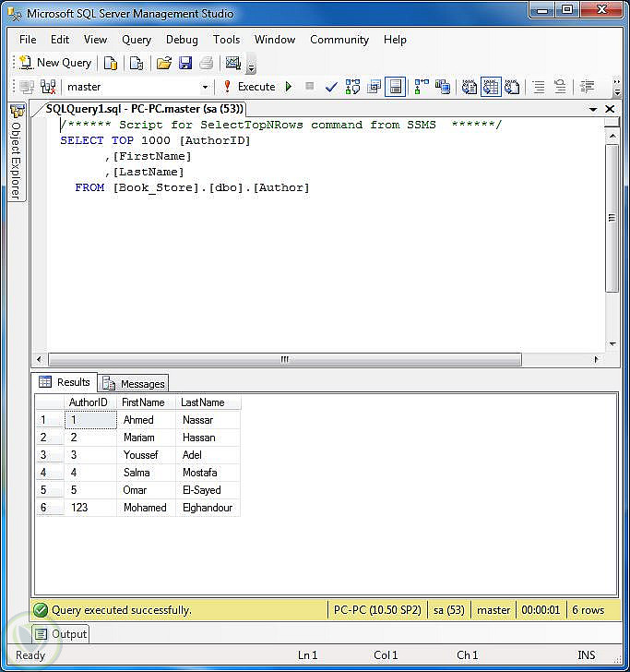Select the SQLQuery1.sql document tab
Image resolution: width=630 pixels, height=672 pixels.
[x=144, y=109]
